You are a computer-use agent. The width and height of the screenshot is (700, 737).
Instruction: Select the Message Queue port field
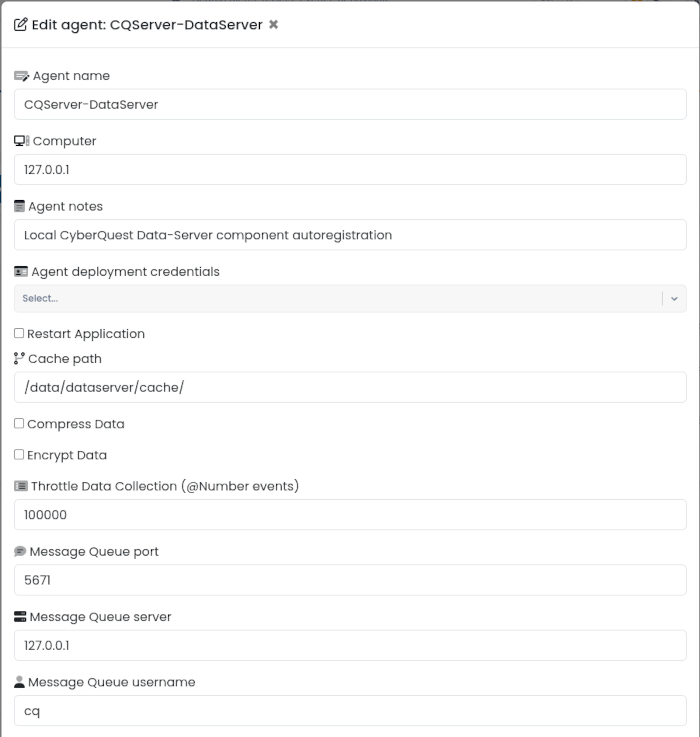click(x=350, y=580)
